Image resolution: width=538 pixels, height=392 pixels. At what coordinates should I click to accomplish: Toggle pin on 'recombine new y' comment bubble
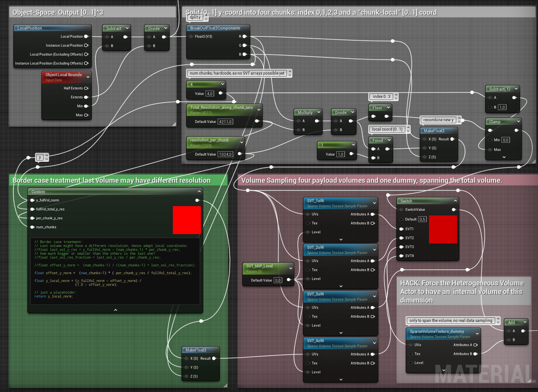click(x=459, y=119)
